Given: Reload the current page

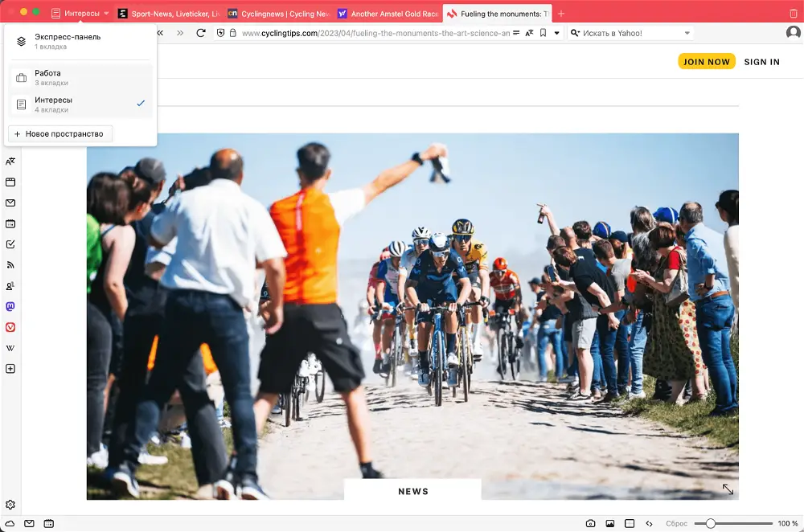Looking at the screenshot, I should click(201, 33).
